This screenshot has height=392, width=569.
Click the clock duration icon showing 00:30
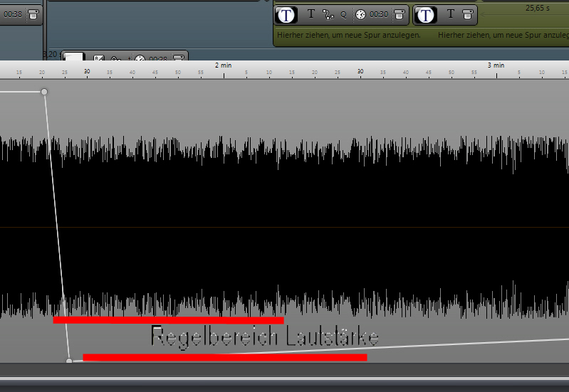pos(360,14)
